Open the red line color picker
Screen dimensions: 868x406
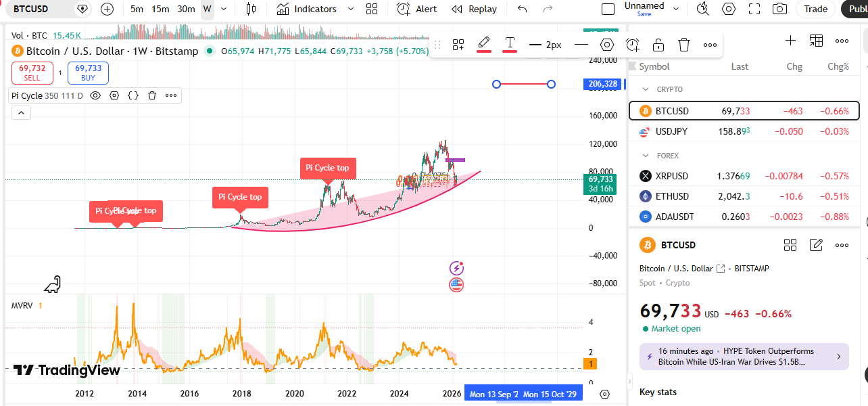coord(484,45)
